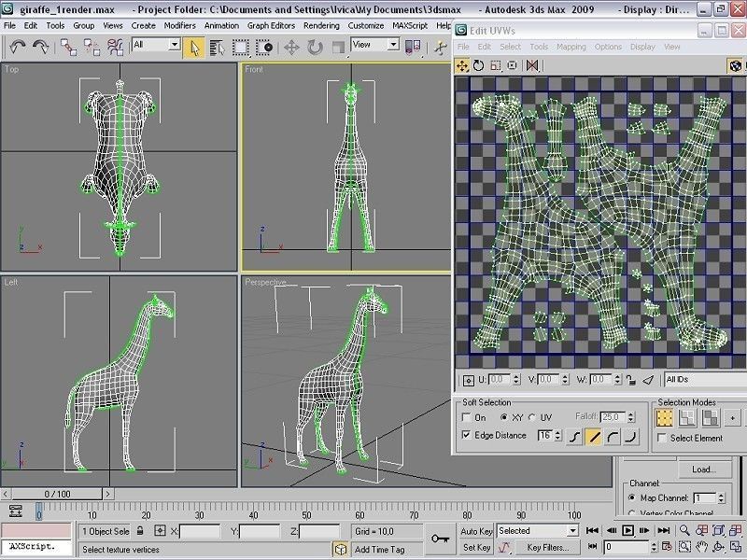This screenshot has width=747, height=560.
Task: Activate the Select and Link tool
Action: click(x=68, y=48)
